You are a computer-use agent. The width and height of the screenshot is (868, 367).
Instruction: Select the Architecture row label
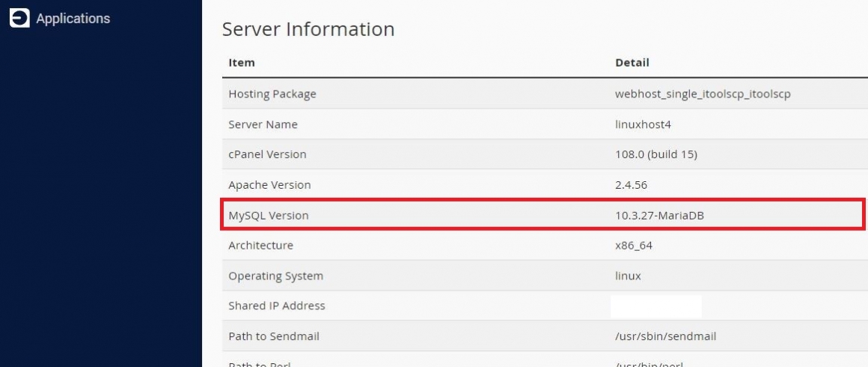point(260,245)
